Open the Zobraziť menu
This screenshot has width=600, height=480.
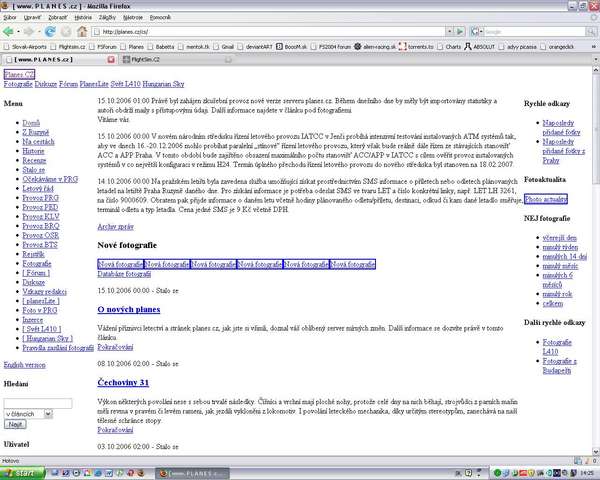tap(57, 17)
